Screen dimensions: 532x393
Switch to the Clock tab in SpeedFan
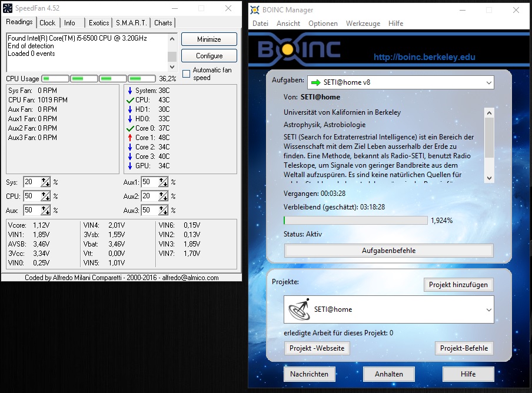[x=47, y=23]
